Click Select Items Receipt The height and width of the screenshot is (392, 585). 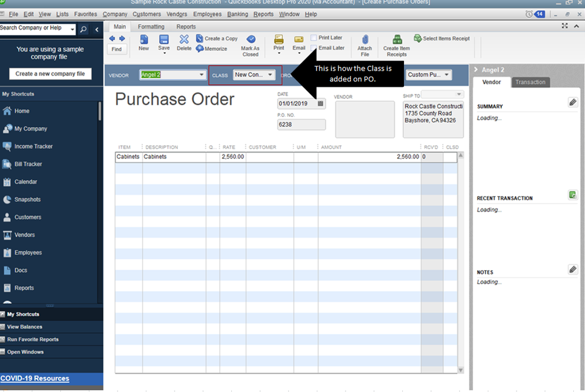(x=442, y=39)
